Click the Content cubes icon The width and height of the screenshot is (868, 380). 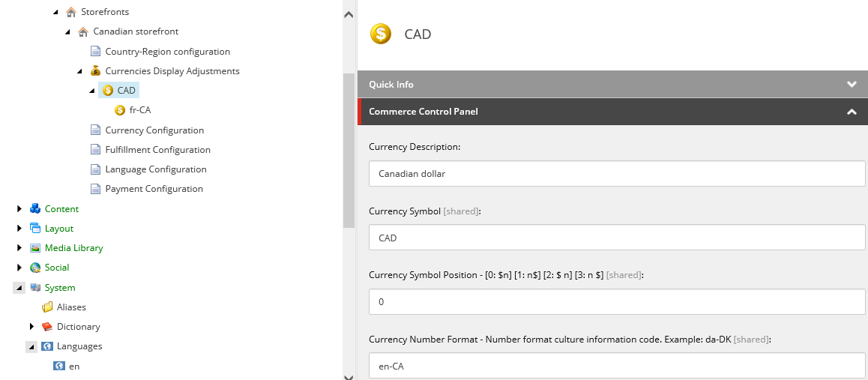click(x=35, y=209)
